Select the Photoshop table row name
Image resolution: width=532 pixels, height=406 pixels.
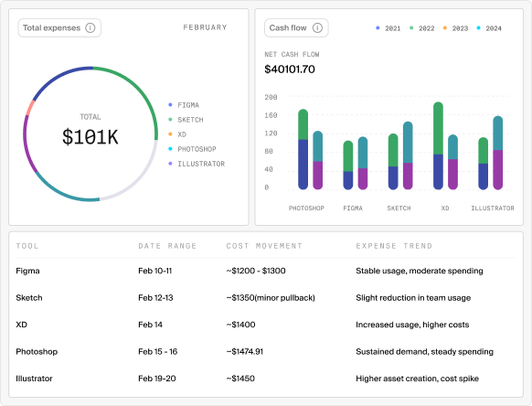coord(37,352)
